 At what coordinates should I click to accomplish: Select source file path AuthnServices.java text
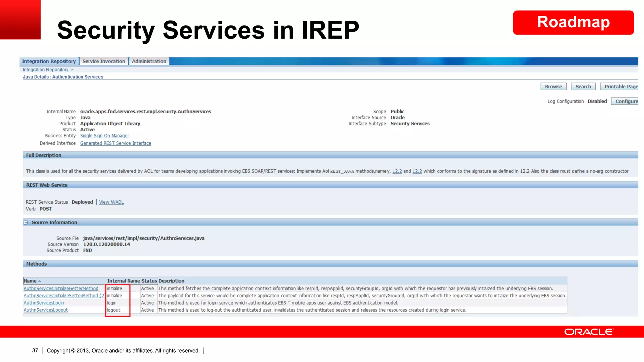point(144,238)
